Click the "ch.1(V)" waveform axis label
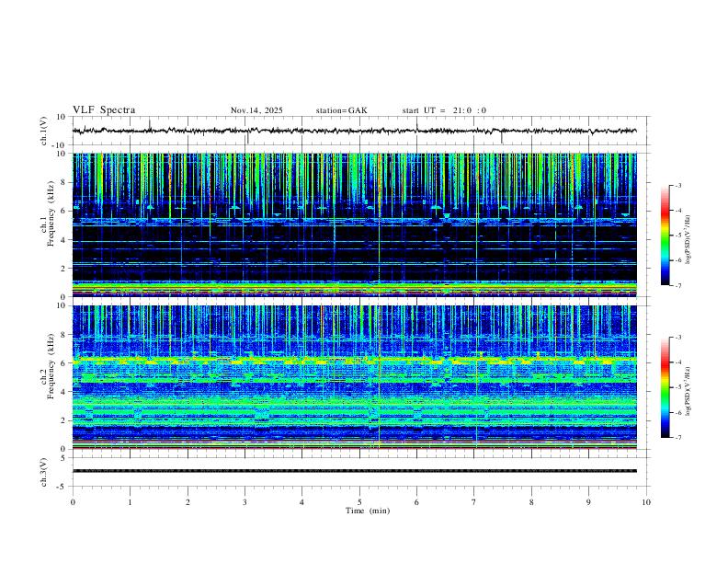 click(x=43, y=131)
